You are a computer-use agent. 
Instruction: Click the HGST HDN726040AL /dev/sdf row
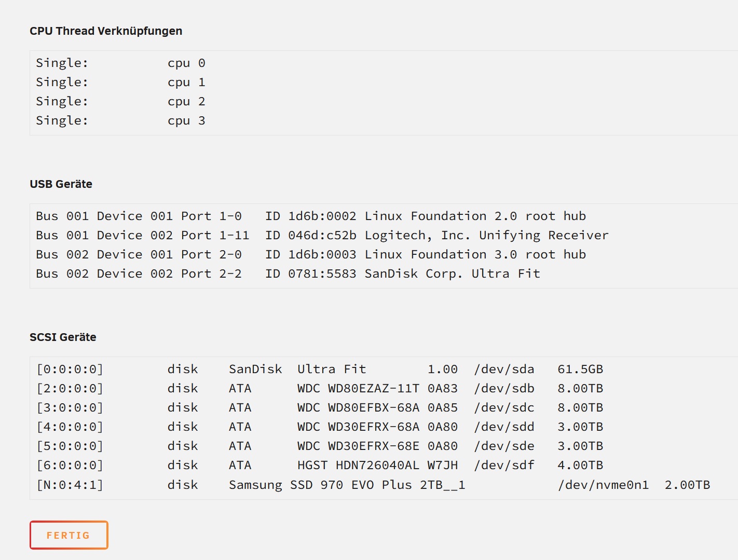coord(320,466)
